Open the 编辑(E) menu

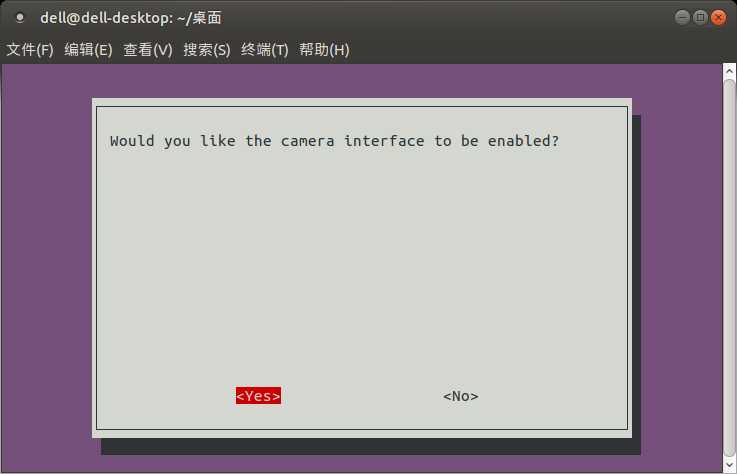(88, 50)
